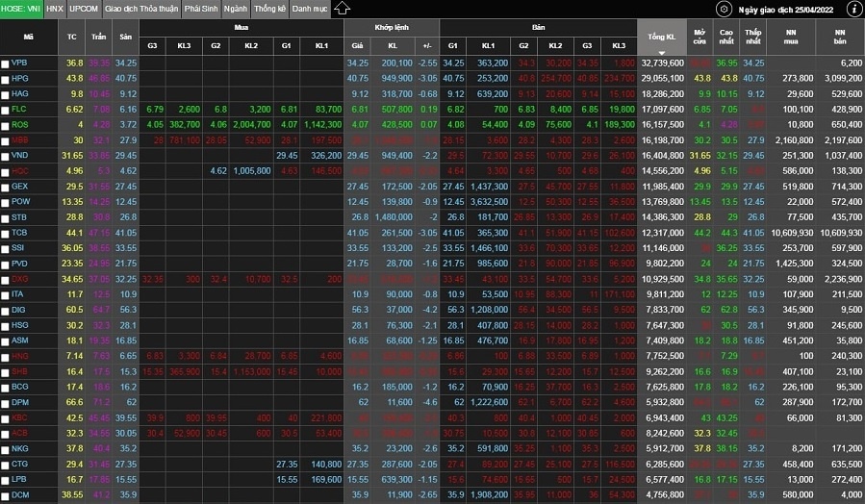Click the VND stock symbol

click(20, 155)
